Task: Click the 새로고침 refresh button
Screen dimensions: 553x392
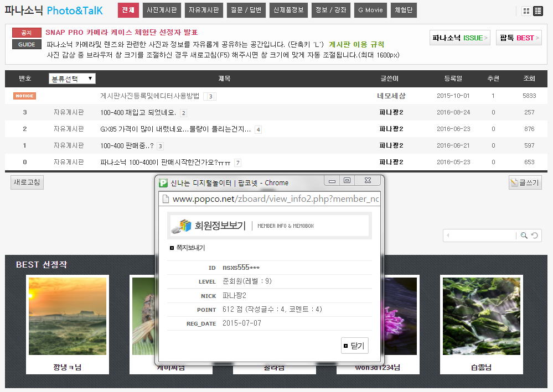Action: (27, 182)
